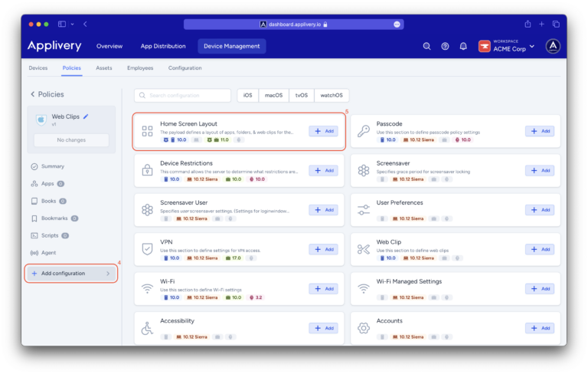Filter configurations by iOS
588x374 pixels.
tap(247, 96)
